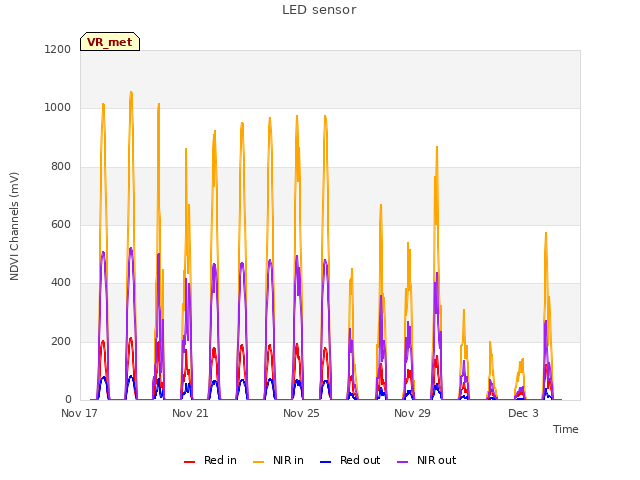Toggle the NIR out legend entry

[427, 460]
